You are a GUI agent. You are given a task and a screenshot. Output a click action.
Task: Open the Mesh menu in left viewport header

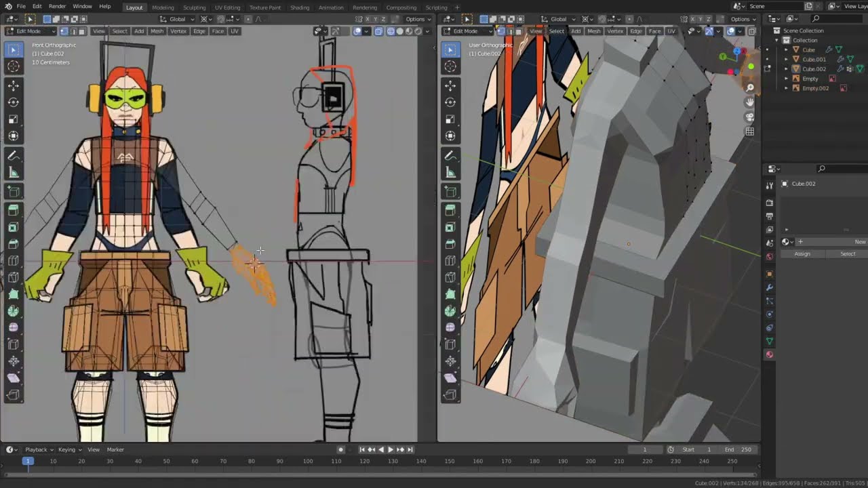tap(157, 31)
